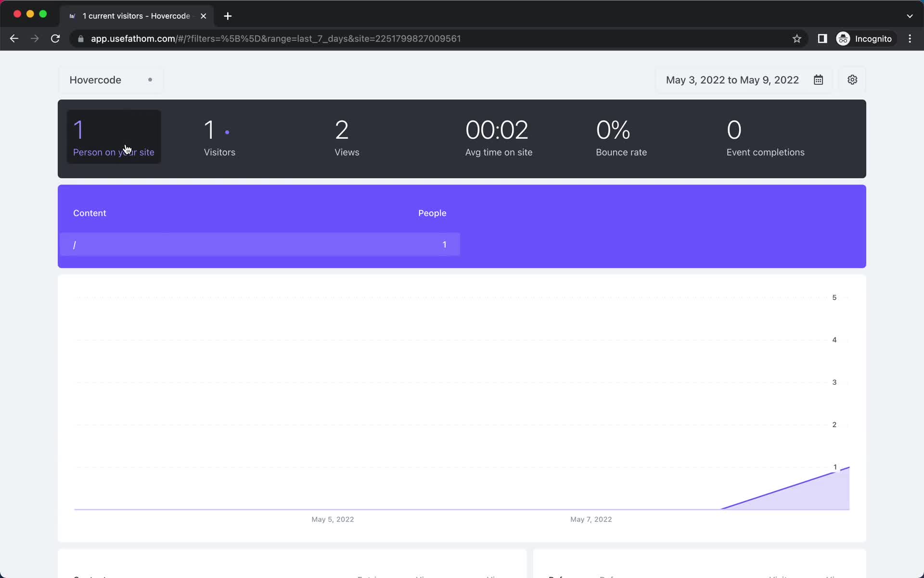Viewport: 924px width, 578px height.
Task: Click the May 7, 2022 axis label
Action: click(x=591, y=519)
